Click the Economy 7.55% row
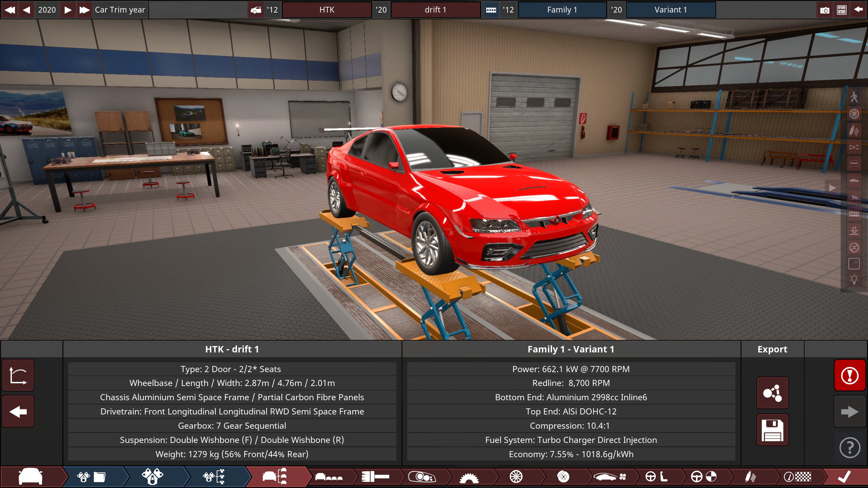868x488 pixels. [x=571, y=454]
